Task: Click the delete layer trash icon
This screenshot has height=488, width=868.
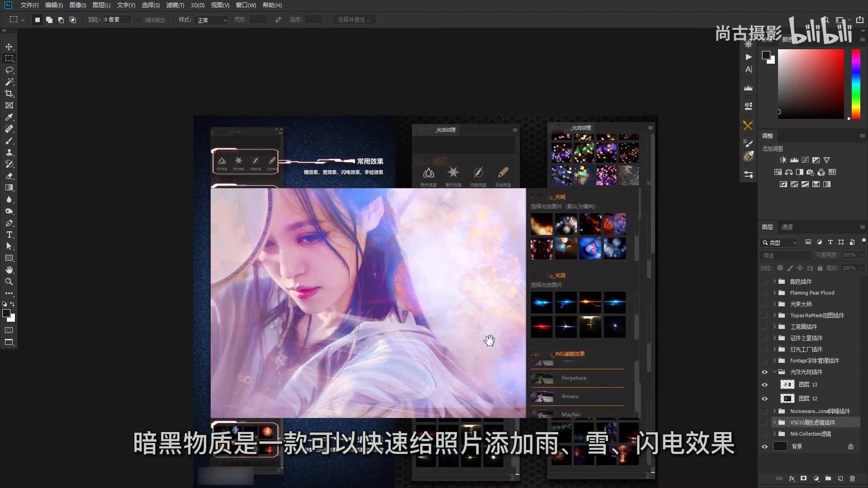Action: [x=852, y=478]
